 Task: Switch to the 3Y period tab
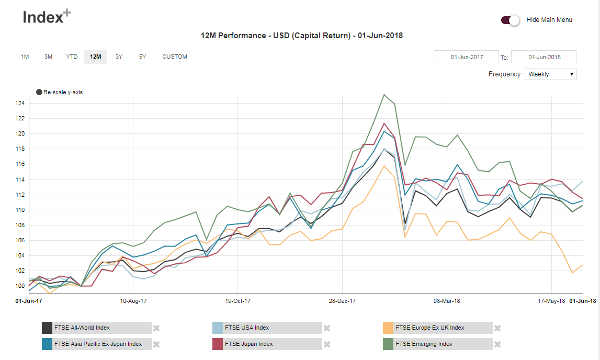[119, 57]
